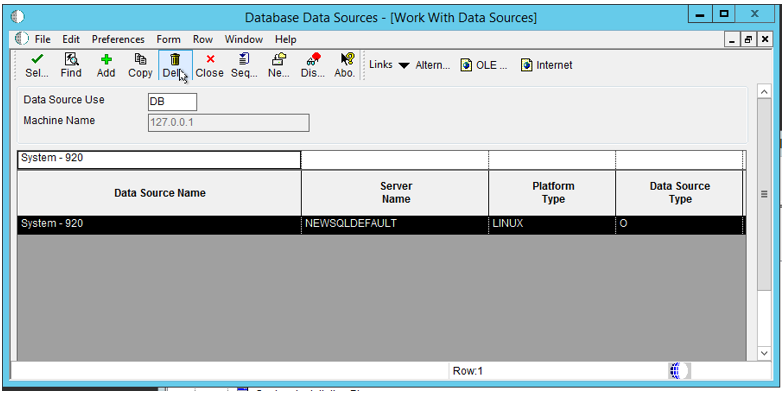Click the O data source type cell
782x394 pixels.
[679, 224]
